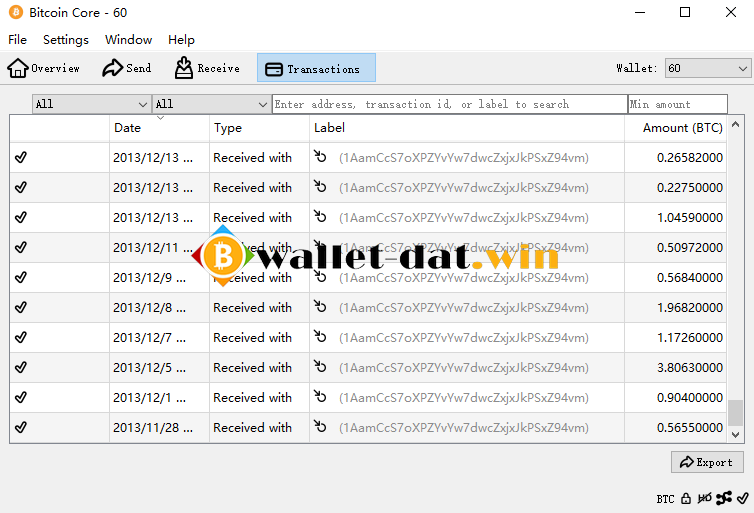Open the transaction type filter dropdown
The width and height of the screenshot is (754, 513).
click(x=211, y=104)
